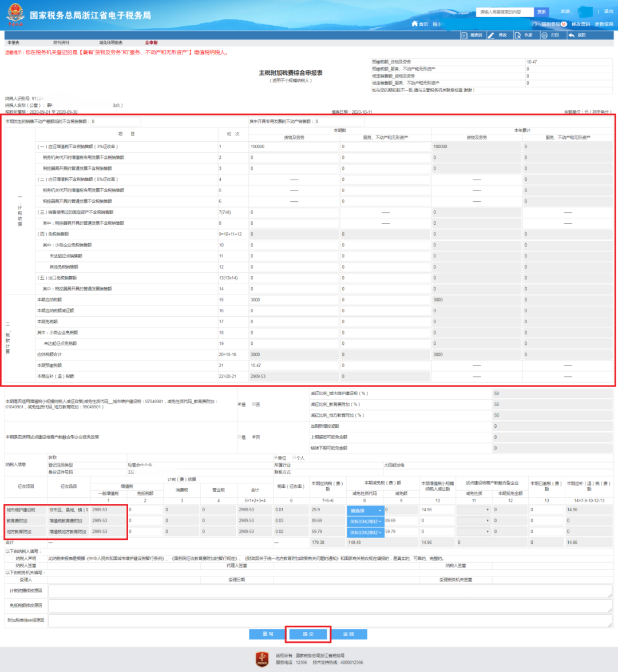Open 减免性质 dropdown in 城市维护建设税 row
The width and height of the screenshot is (618, 672).
pyautogui.click(x=473, y=510)
